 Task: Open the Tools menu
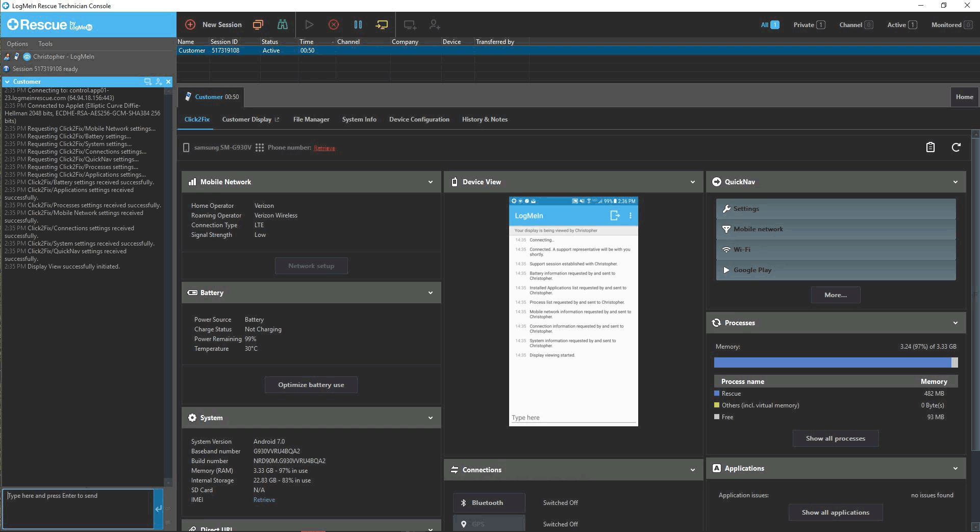click(45, 44)
